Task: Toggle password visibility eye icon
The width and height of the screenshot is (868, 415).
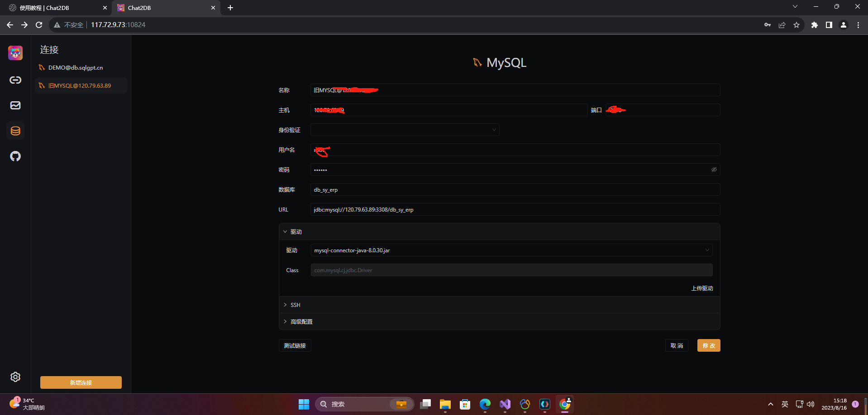Action: point(714,170)
